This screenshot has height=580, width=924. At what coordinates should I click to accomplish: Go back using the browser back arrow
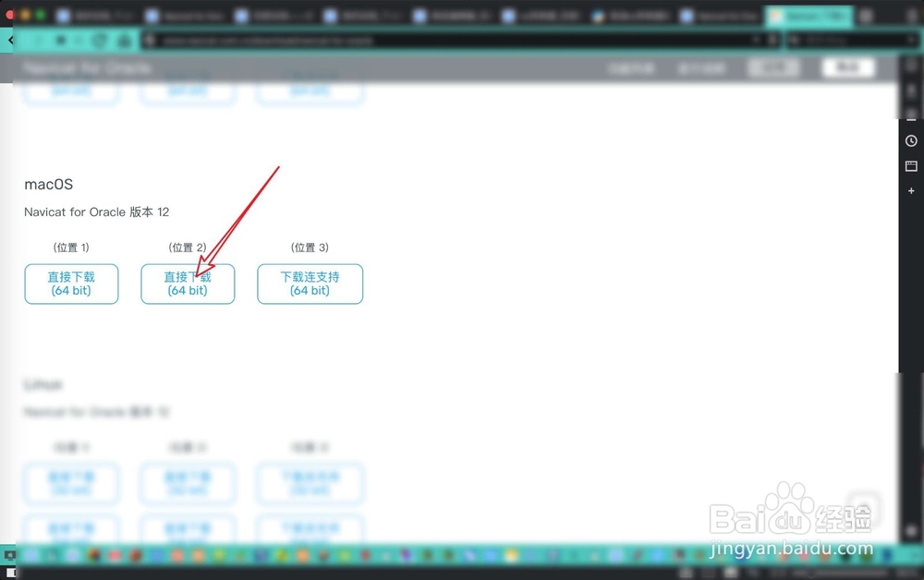click(11, 40)
